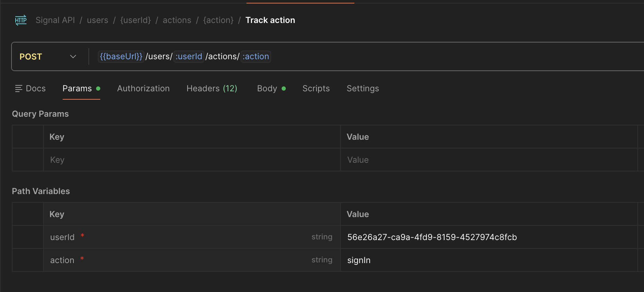Navigate to the users breadcrumb item
The image size is (644, 292).
coord(97,20)
